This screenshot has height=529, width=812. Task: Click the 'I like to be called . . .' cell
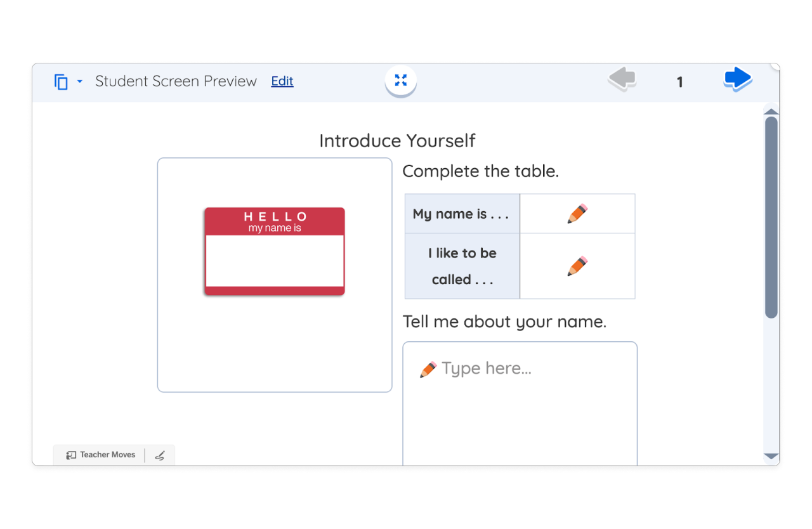click(462, 266)
